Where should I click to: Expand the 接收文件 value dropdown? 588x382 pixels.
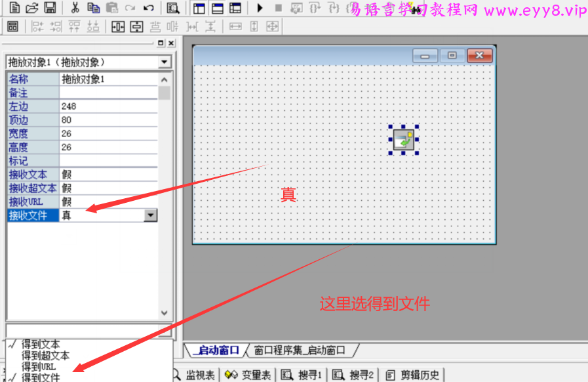pos(151,215)
